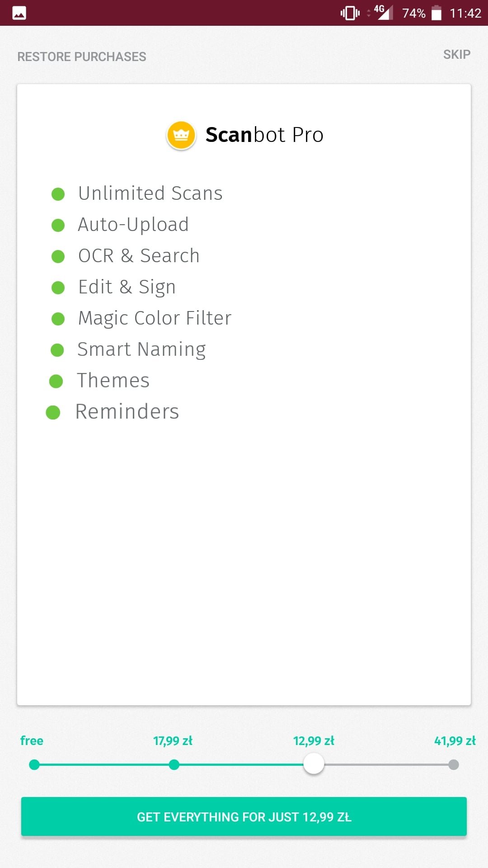Restore purchases
Image resolution: width=488 pixels, height=868 pixels.
(x=82, y=57)
